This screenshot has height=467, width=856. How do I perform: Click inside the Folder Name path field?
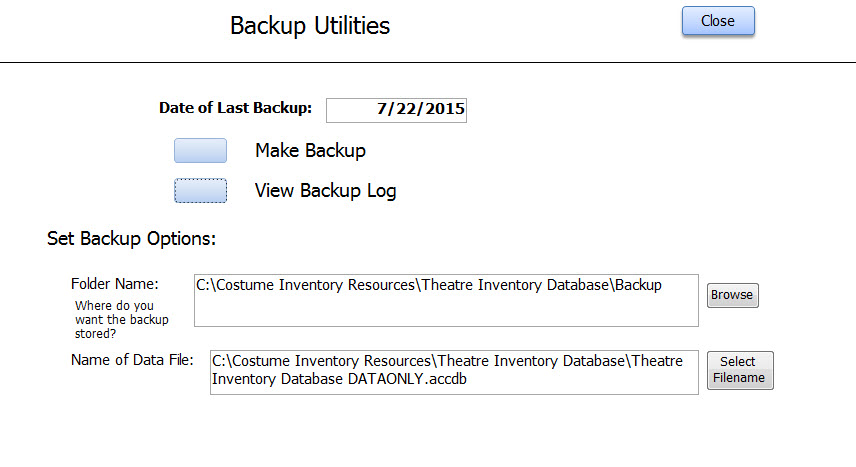pos(446,300)
